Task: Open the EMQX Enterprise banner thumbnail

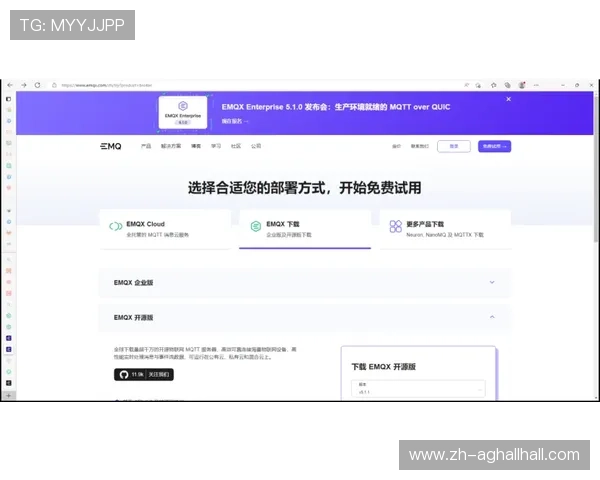Action: coord(183,113)
